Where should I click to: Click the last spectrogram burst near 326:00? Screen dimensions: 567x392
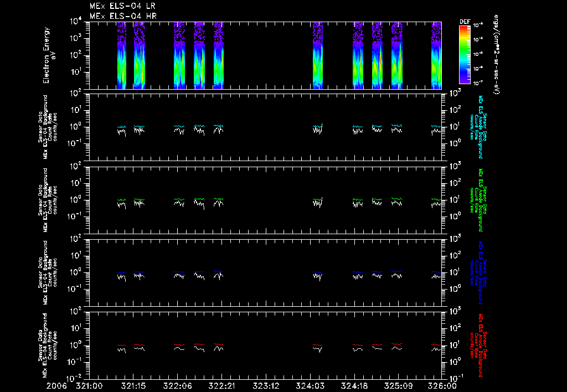coord(436,55)
